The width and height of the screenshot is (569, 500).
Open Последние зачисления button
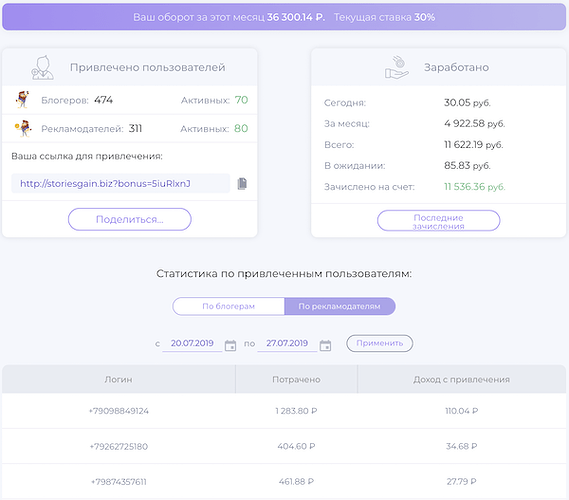pos(438,221)
